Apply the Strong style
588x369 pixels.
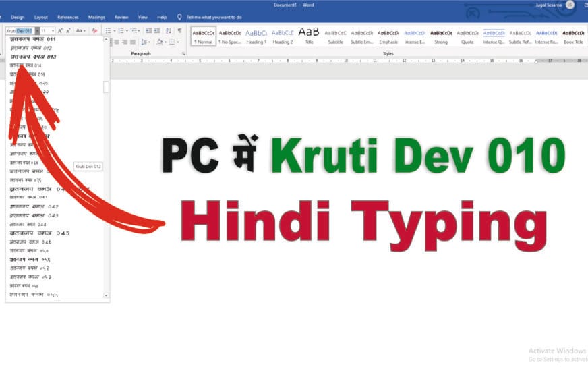(x=441, y=36)
